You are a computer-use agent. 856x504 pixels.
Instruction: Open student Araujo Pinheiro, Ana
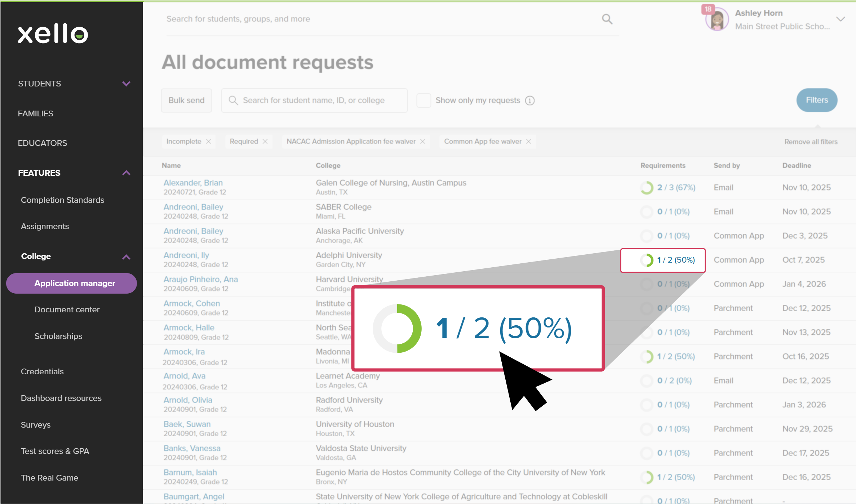point(201,279)
